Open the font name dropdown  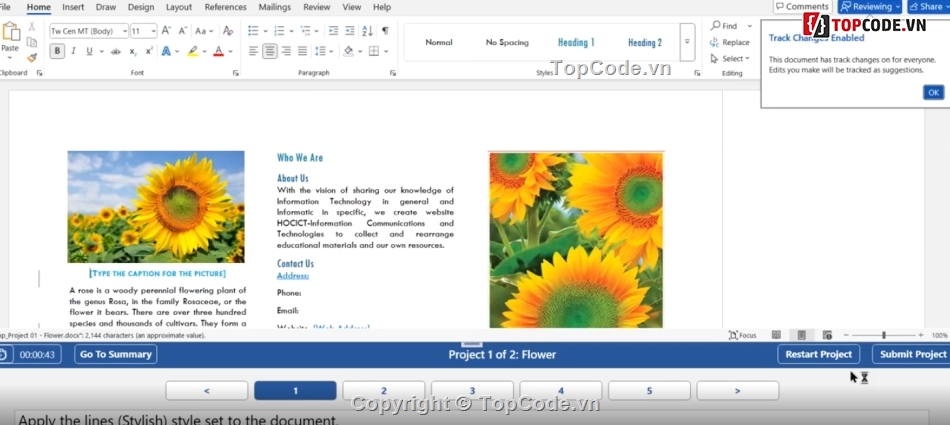tap(125, 31)
